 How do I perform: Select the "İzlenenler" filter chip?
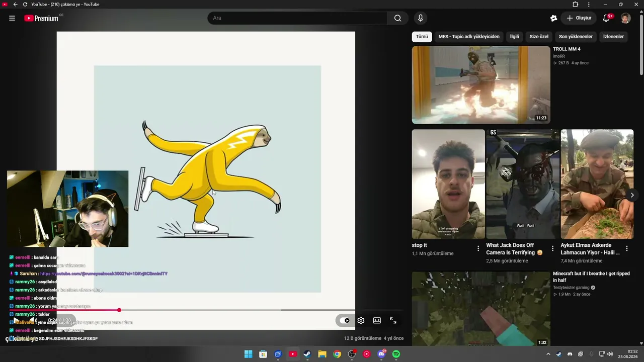tap(613, 37)
